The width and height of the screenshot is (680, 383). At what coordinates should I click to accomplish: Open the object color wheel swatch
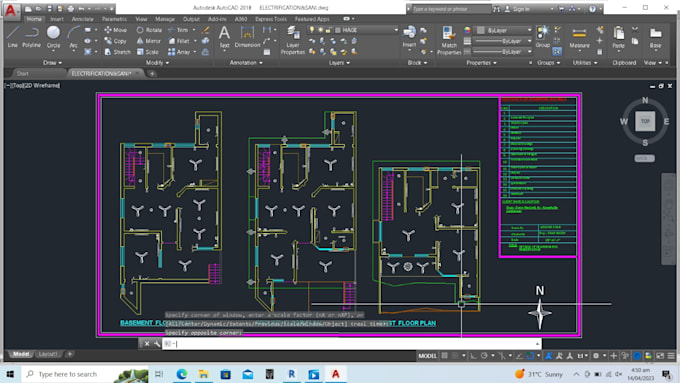click(x=467, y=30)
